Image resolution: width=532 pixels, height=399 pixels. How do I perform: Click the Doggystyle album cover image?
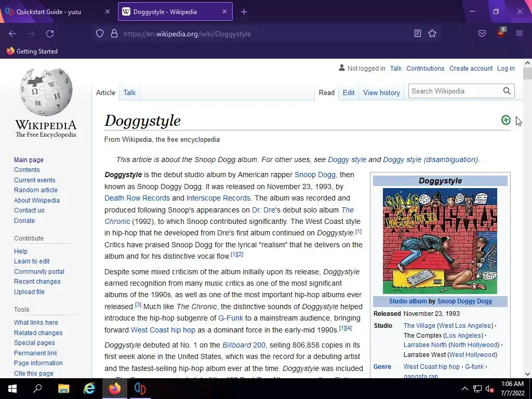440,241
